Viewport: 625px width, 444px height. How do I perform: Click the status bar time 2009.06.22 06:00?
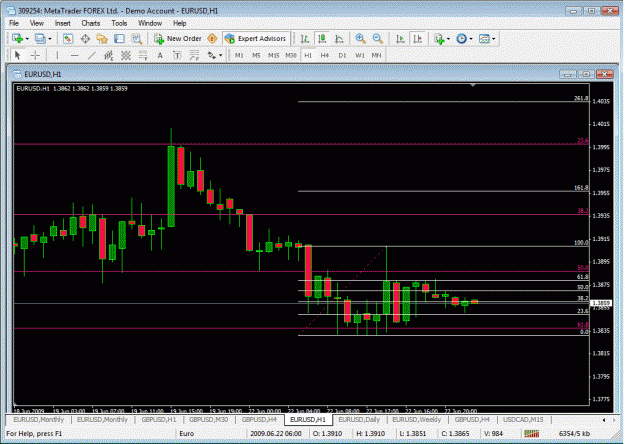pyautogui.click(x=276, y=434)
